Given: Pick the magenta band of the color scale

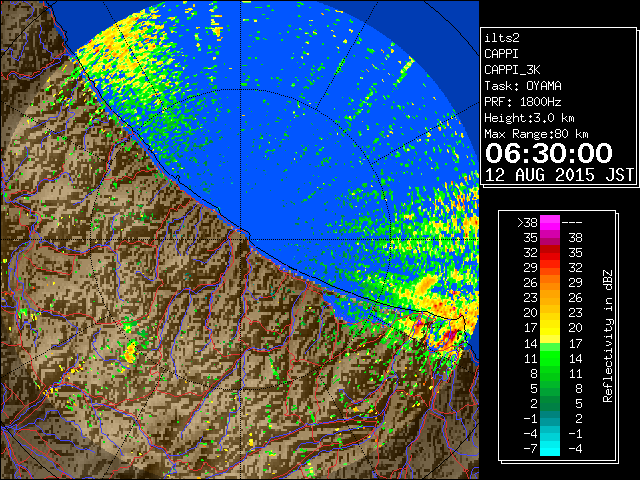Looking at the screenshot, I should click(550, 222).
